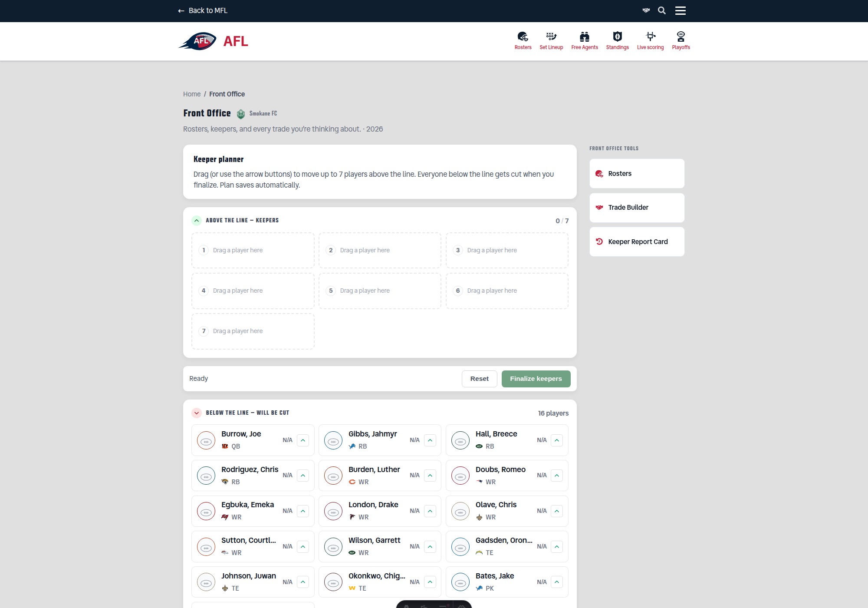Move Bates, Jake above the line
Viewport: 868px width, 608px height.
(x=557, y=582)
